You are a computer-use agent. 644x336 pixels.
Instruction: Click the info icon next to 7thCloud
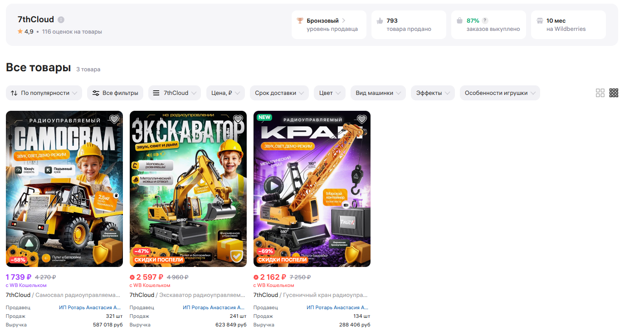[x=61, y=20]
